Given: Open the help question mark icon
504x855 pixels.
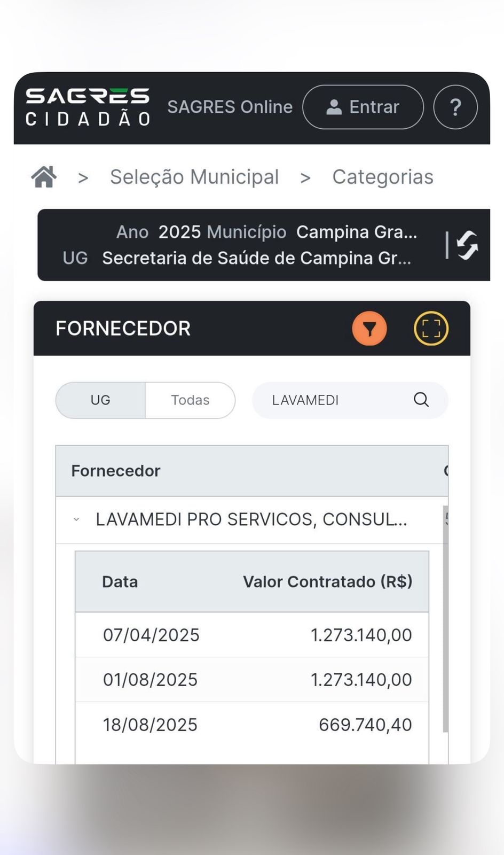Looking at the screenshot, I should pos(455,107).
